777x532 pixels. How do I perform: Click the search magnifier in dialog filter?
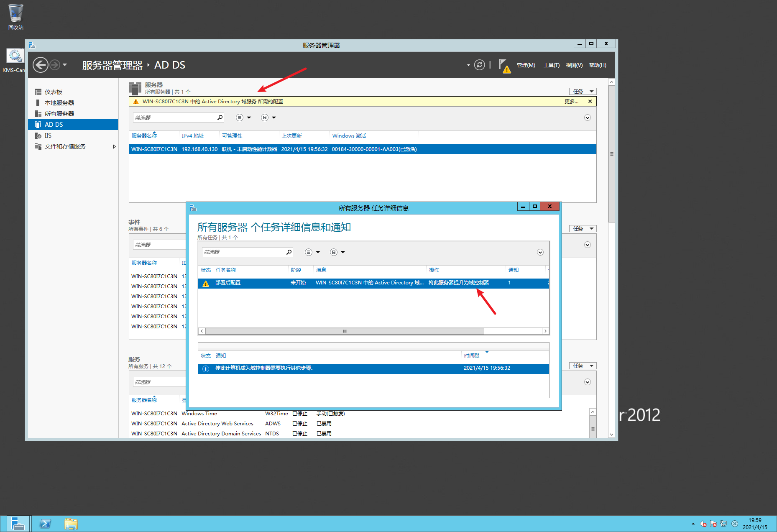click(x=289, y=252)
